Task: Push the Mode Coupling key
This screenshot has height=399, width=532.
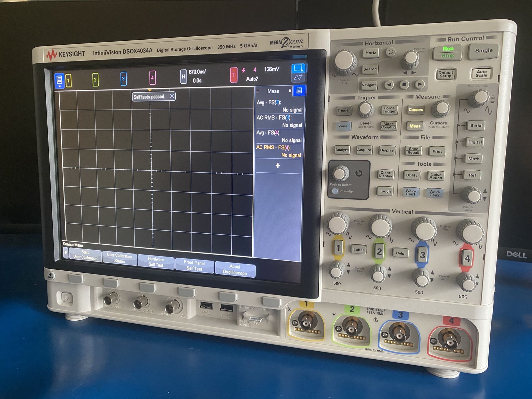Action: (388, 126)
